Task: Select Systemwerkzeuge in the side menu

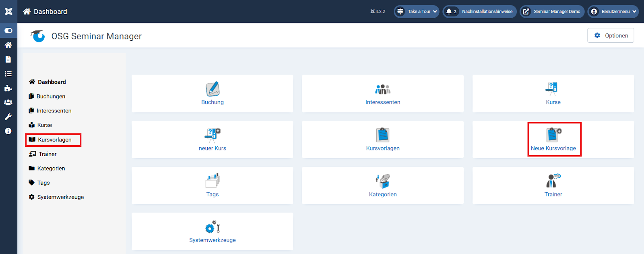Action: click(x=56, y=197)
